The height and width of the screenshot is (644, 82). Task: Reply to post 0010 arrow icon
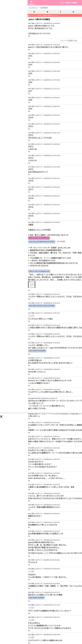(x=29, y=120)
